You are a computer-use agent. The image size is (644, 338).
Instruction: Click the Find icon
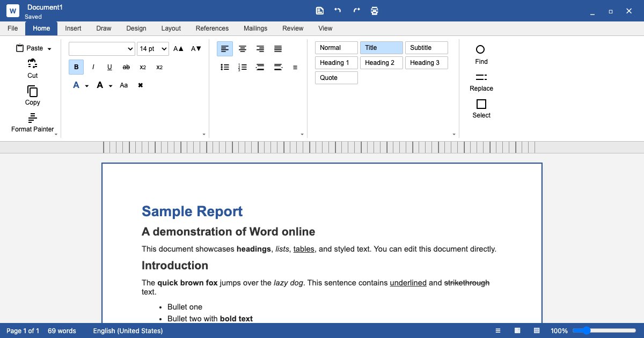[x=480, y=49]
